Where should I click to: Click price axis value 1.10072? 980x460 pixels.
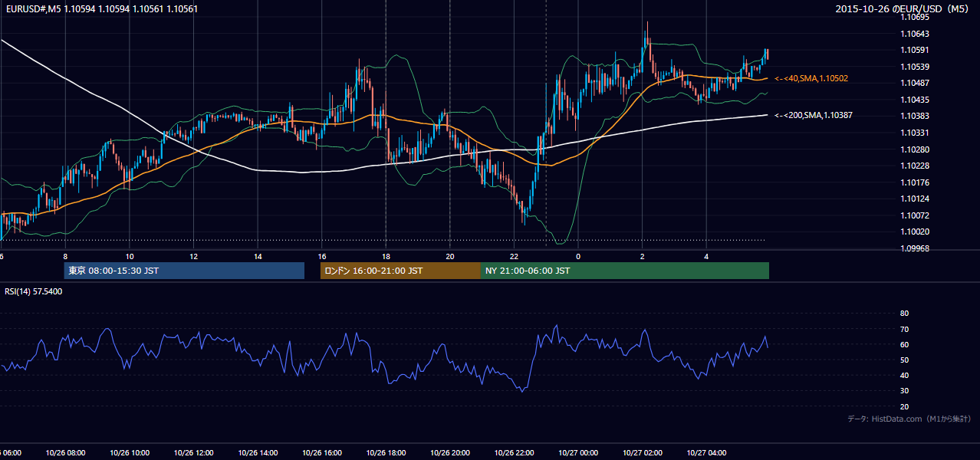(x=915, y=215)
